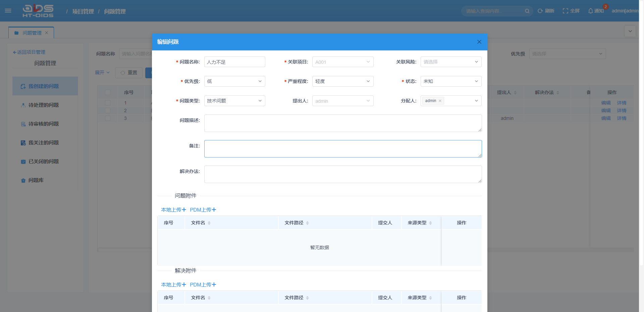The height and width of the screenshot is (312, 644).
Task: Select 已关闭的问题 in sidebar
Action: tap(45, 161)
